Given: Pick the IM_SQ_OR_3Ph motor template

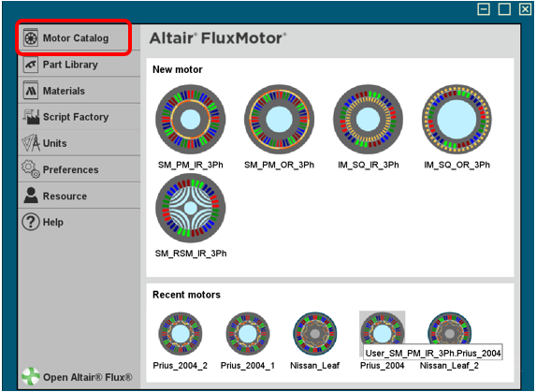Looking at the screenshot, I should coord(457,120).
